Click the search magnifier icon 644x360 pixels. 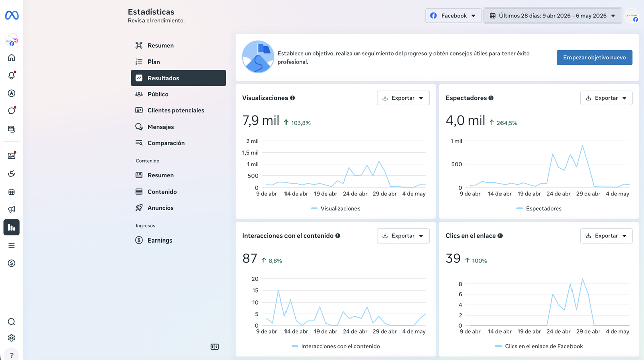12,322
